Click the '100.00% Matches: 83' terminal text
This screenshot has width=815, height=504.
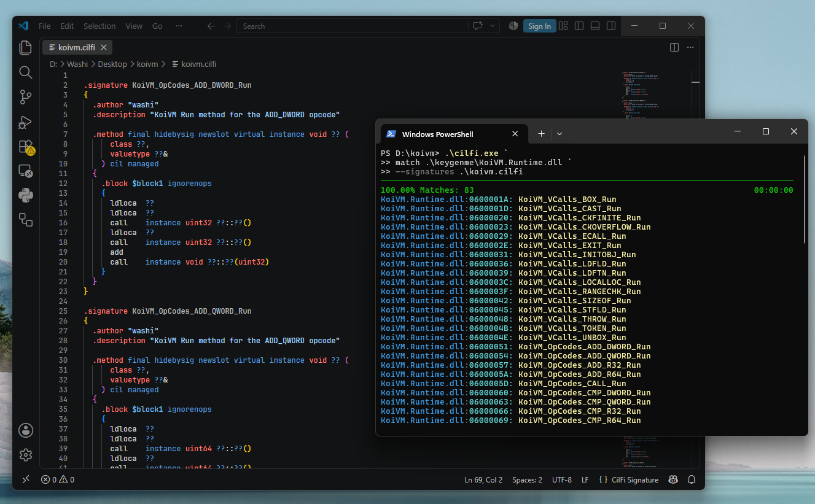(427, 190)
